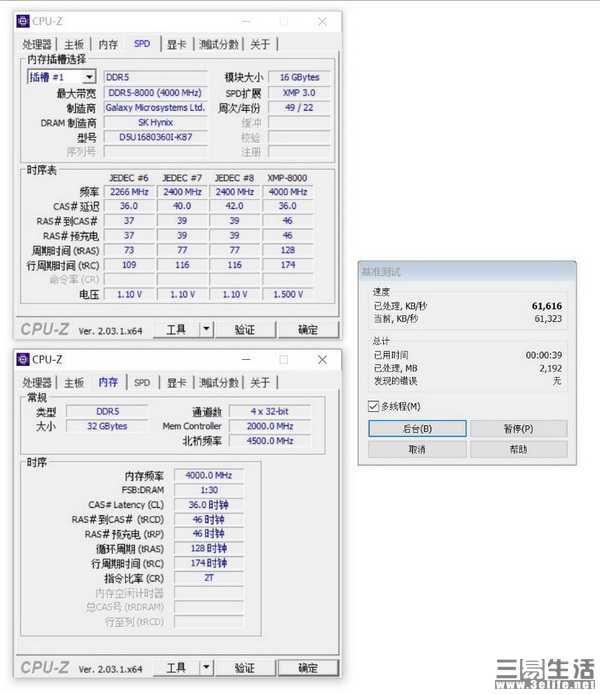Click the CPU-Z app icon in upper window title bar
The image size is (600, 694).
[23, 21]
